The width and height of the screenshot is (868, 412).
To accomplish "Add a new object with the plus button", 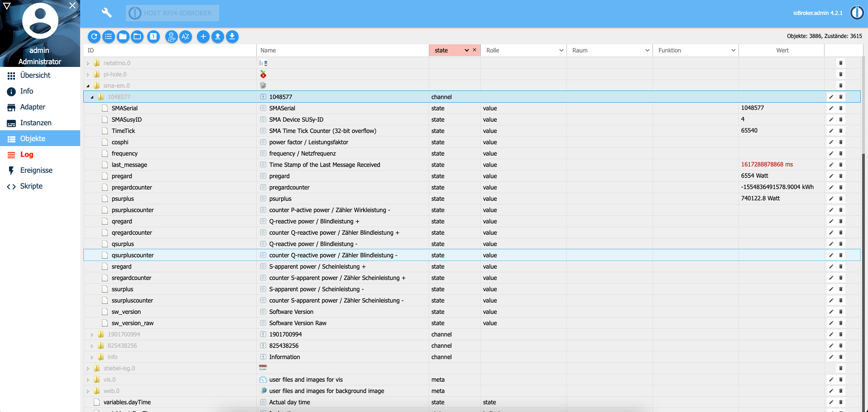I will 203,37.
